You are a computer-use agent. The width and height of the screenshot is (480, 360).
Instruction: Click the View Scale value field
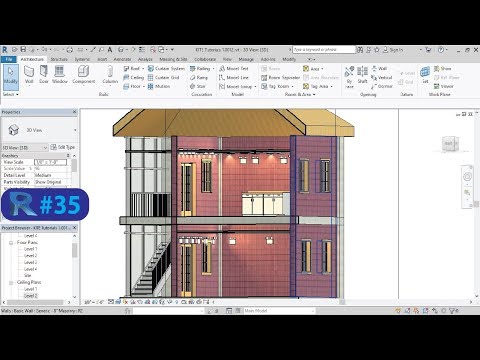51,162
